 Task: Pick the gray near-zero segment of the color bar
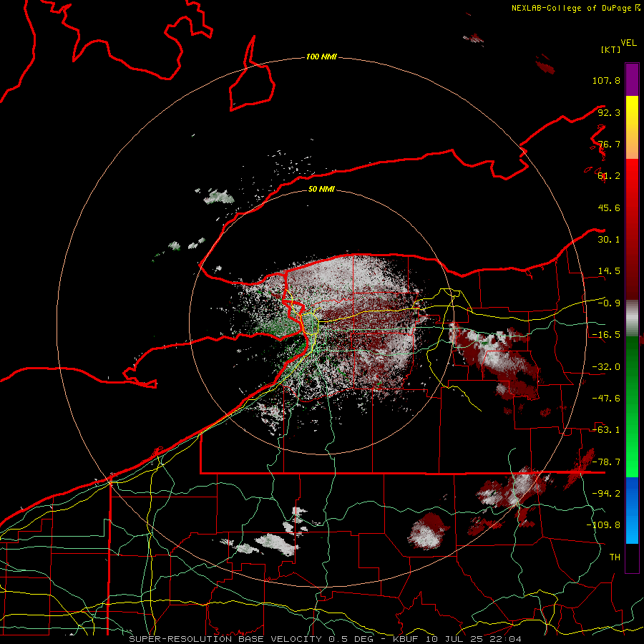click(632, 318)
